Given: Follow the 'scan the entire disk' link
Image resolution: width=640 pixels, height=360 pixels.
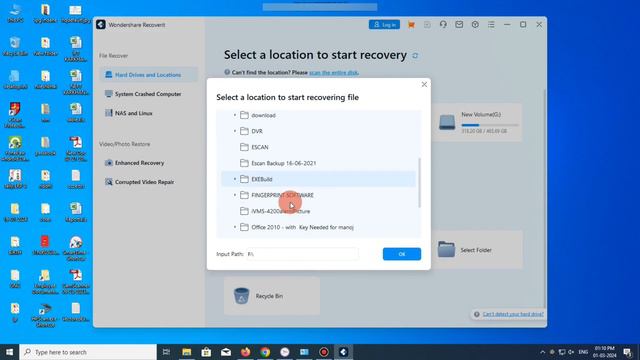Looking at the screenshot, I should [x=333, y=72].
